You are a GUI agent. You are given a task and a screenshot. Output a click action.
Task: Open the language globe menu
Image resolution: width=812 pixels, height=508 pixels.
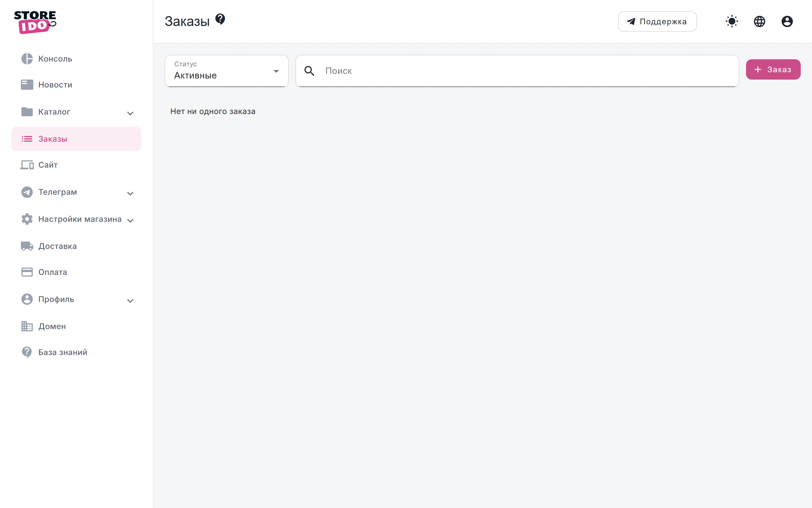(759, 21)
